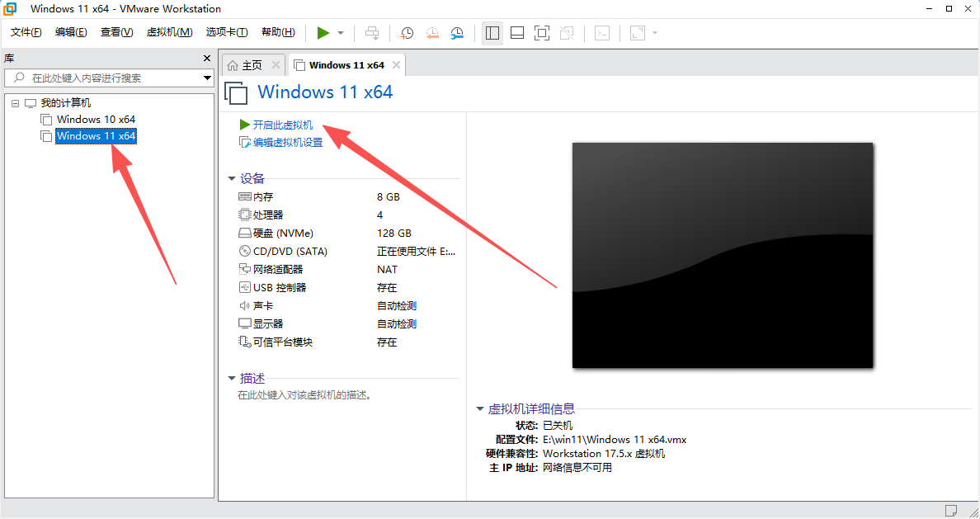
Task: Click the 8 GB memory value
Action: [x=389, y=197]
